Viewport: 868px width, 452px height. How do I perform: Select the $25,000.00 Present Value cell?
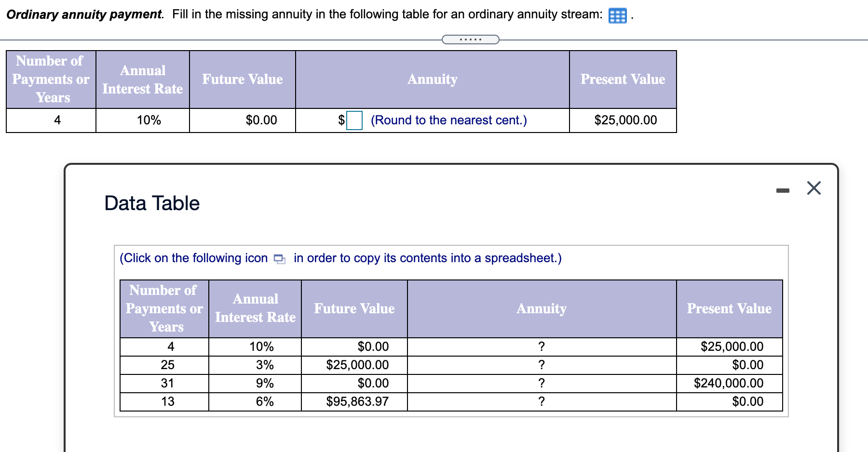pos(624,120)
